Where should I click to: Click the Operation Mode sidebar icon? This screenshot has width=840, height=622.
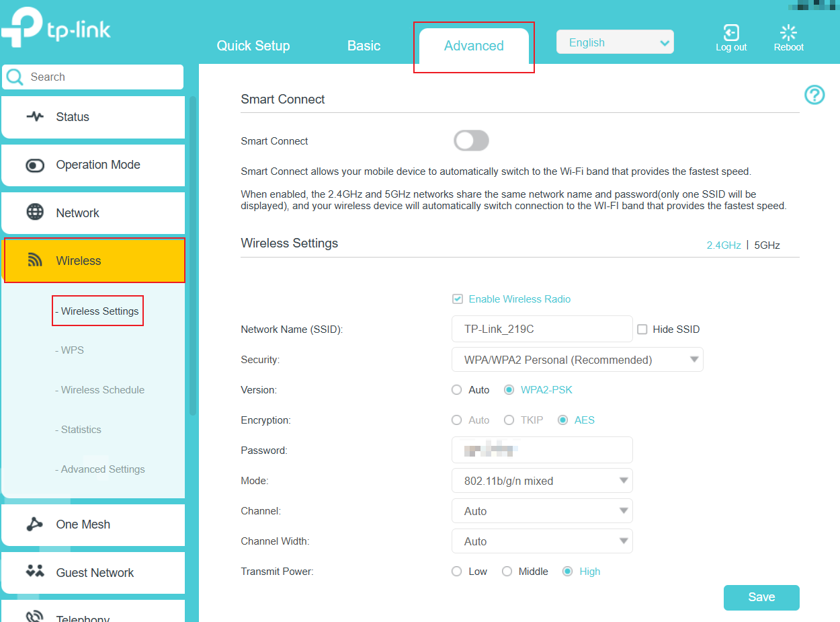(x=35, y=164)
